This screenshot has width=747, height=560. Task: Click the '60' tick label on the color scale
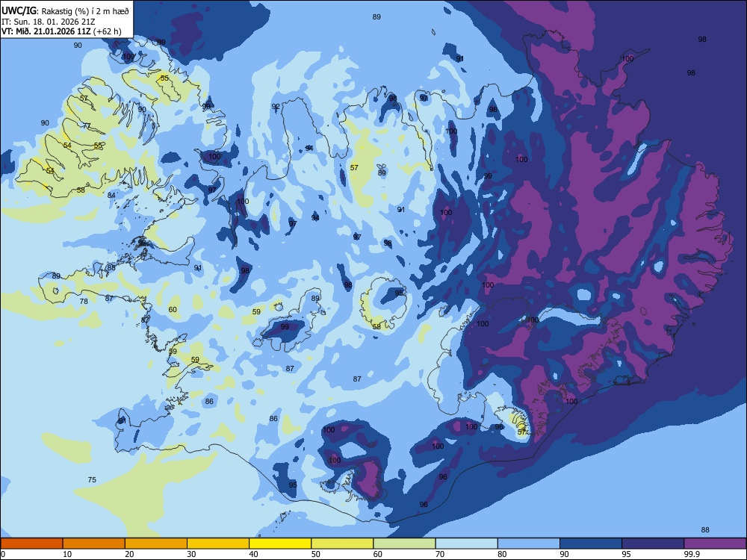(x=378, y=554)
